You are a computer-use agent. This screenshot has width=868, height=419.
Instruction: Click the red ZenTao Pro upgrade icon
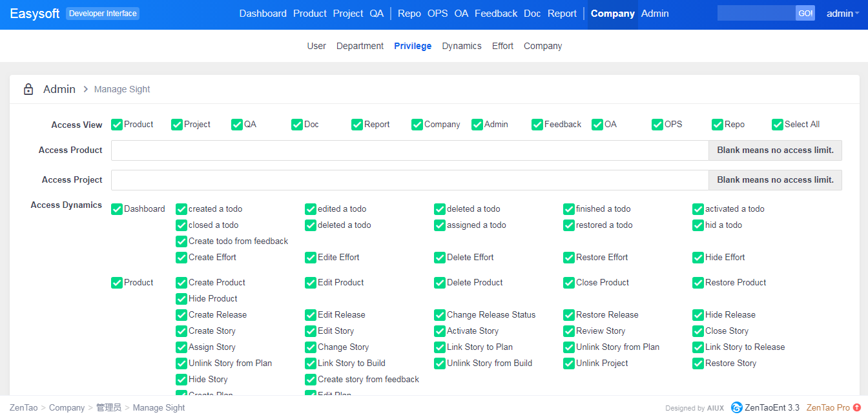point(857,407)
